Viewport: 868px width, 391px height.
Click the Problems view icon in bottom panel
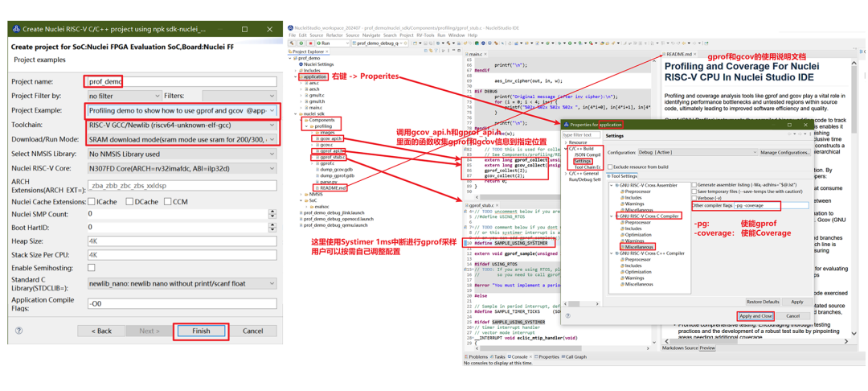(x=466, y=357)
